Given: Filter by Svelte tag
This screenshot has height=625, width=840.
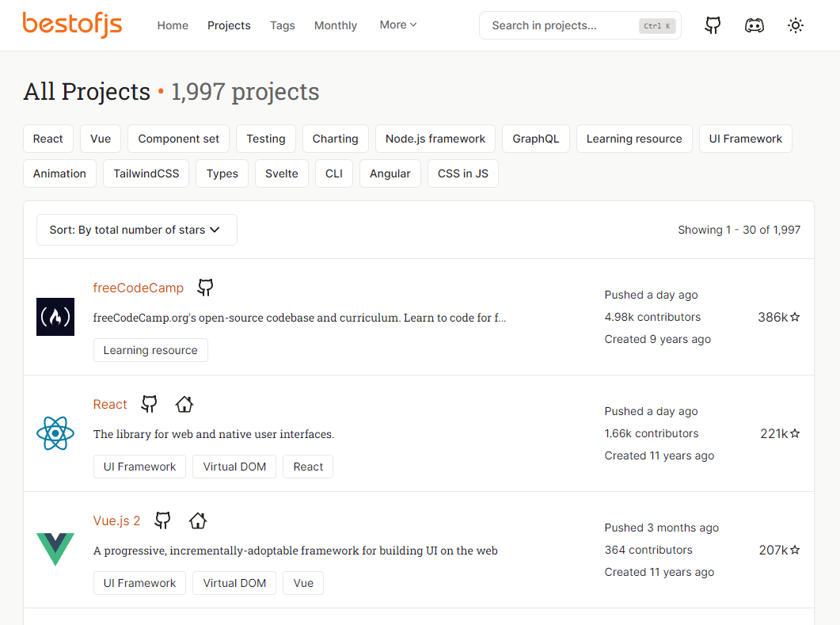Looking at the screenshot, I should (282, 173).
